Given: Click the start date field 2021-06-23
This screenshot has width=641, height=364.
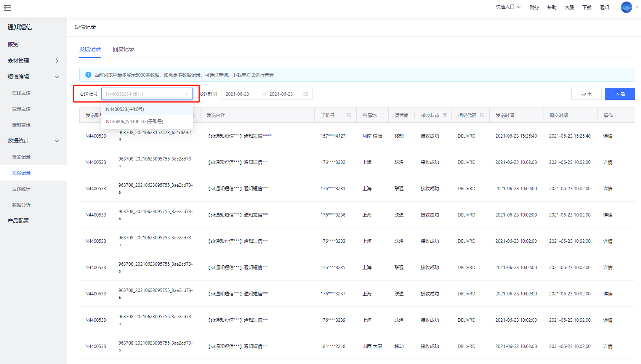Looking at the screenshot, I should click(237, 94).
